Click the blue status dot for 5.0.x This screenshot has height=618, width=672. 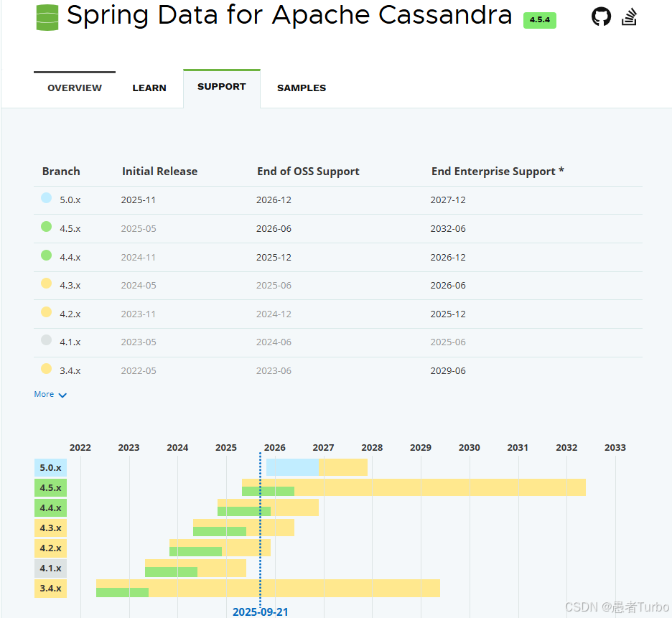click(46, 198)
